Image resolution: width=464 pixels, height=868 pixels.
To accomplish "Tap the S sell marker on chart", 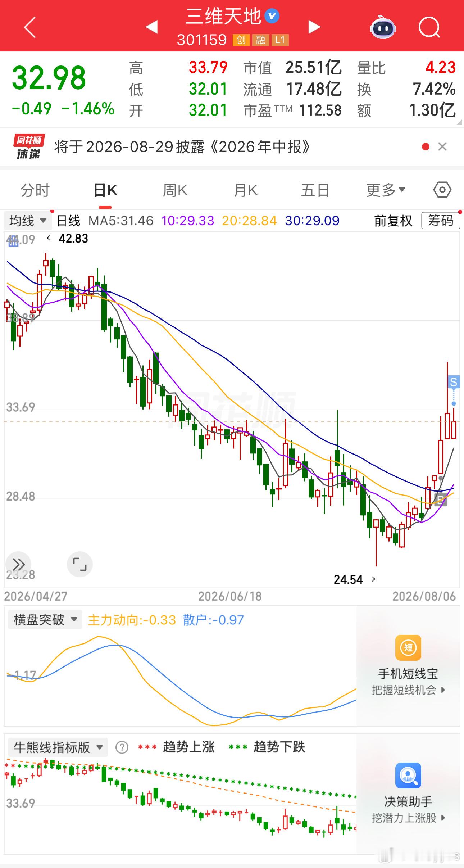I will [x=454, y=382].
